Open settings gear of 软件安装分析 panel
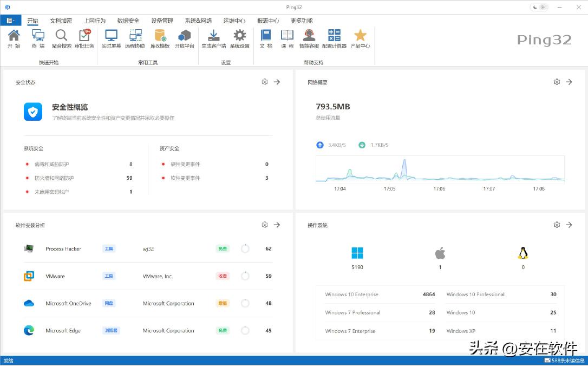 265,225
